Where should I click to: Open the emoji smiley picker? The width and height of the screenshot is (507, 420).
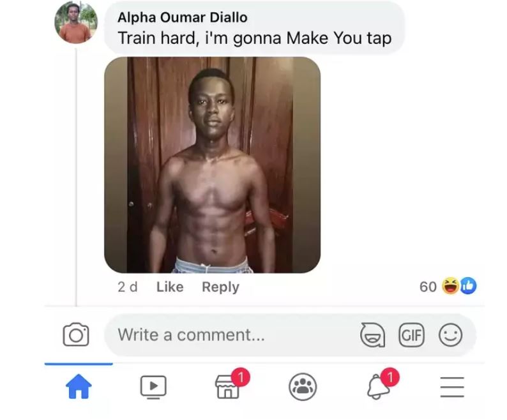[450, 335]
